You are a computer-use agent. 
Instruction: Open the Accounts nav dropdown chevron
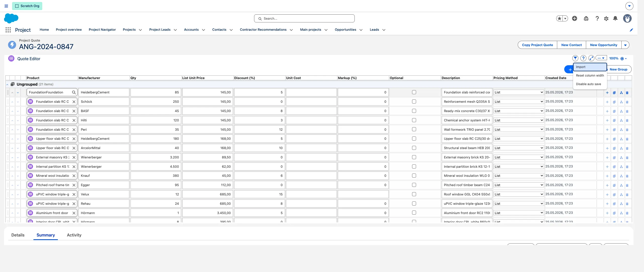pyautogui.click(x=204, y=30)
